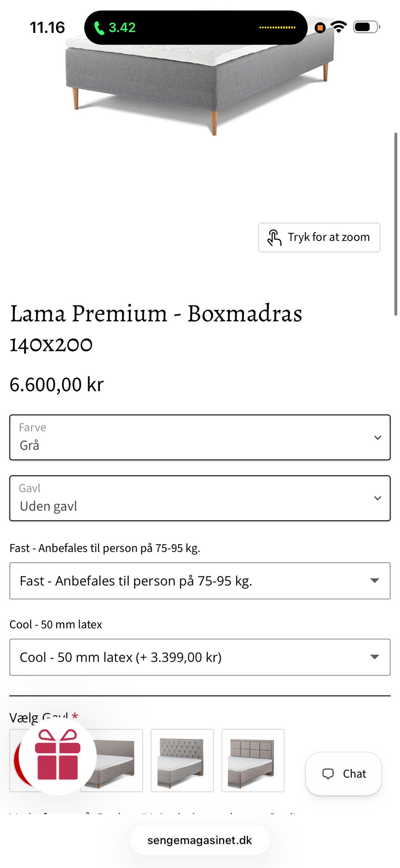400x868 pixels.
Task: Tap the Wi-Fi status icon
Action: [x=339, y=27]
